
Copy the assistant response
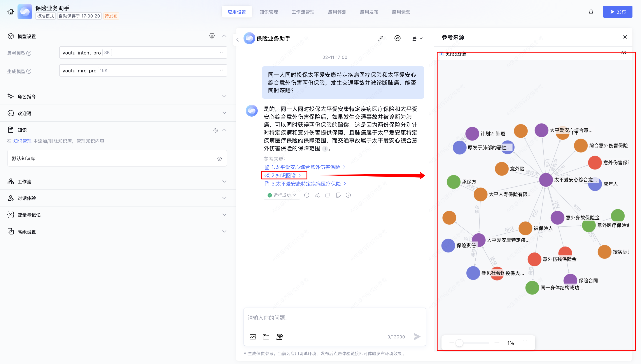[x=328, y=195]
